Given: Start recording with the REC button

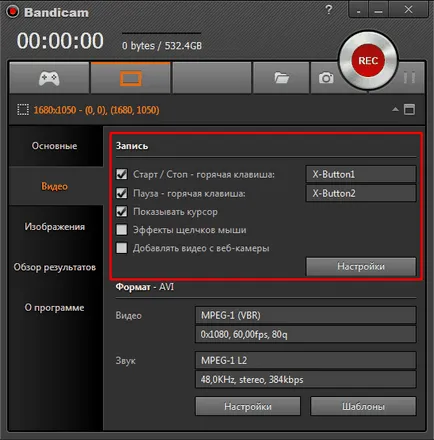Looking at the screenshot, I should 368,61.
